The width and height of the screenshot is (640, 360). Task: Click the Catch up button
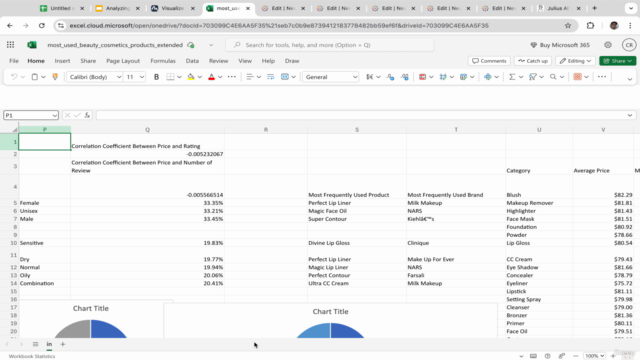click(x=533, y=61)
